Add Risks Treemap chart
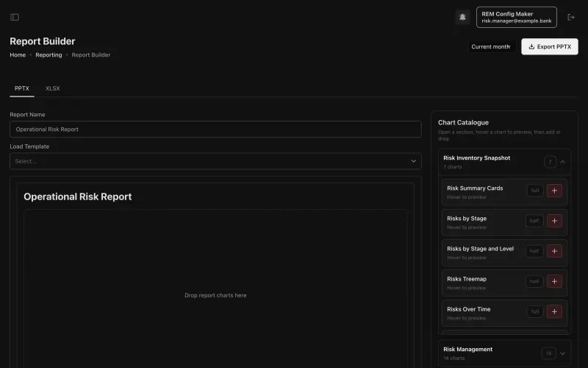The image size is (588, 368). (x=554, y=281)
